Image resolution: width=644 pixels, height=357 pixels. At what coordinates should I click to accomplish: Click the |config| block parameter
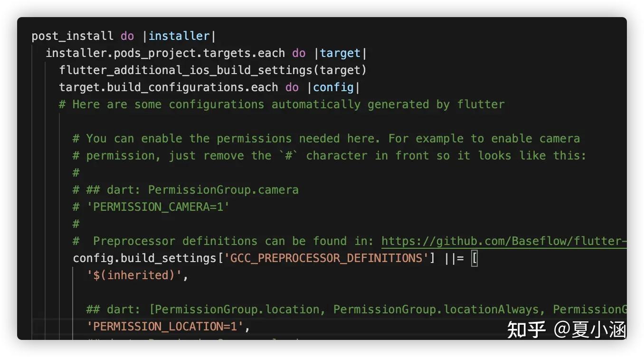coord(333,87)
